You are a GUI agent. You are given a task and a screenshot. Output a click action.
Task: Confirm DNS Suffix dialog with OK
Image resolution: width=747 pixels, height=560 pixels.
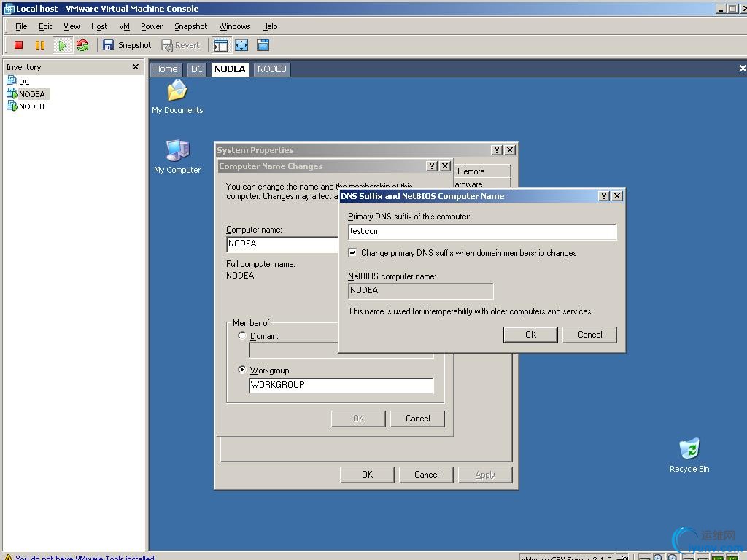click(530, 335)
